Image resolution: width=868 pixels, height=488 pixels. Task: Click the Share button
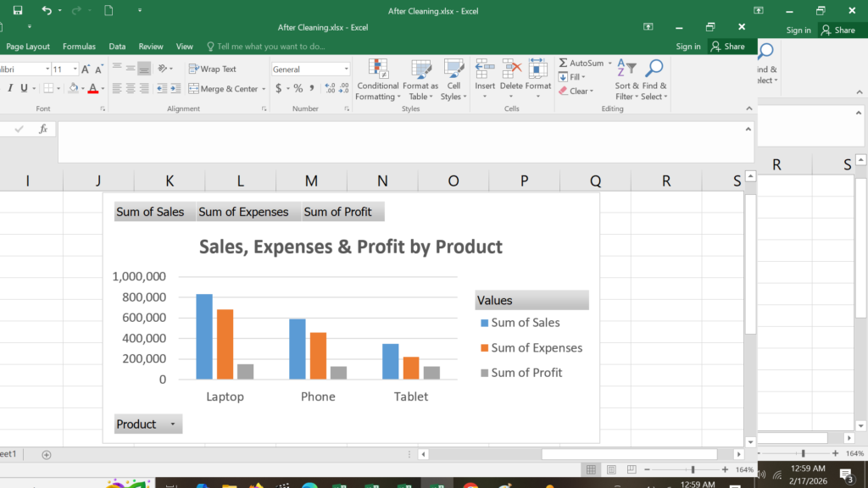(728, 47)
